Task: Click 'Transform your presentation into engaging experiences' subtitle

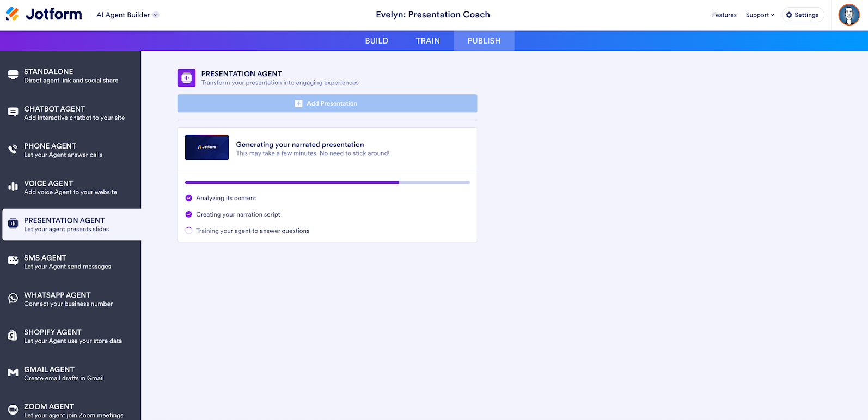Action: (x=280, y=83)
